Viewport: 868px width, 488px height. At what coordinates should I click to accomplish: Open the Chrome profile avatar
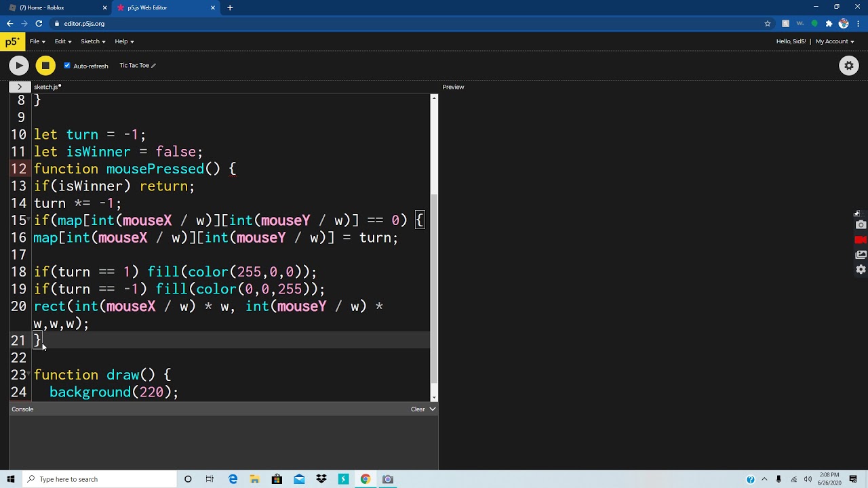tap(844, 24)
